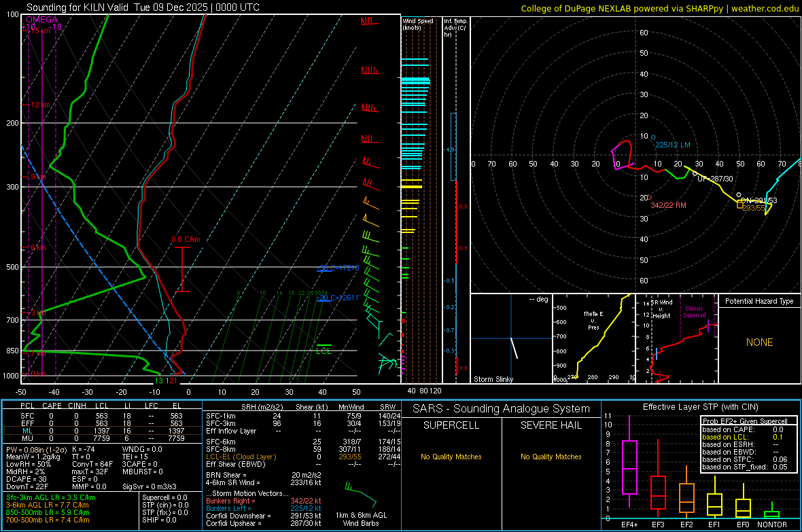Image resolution: width=802 pixels, height=532 pixels.
Task: Click the 'SHIP = 0.0' value
Action: point(159,520)
